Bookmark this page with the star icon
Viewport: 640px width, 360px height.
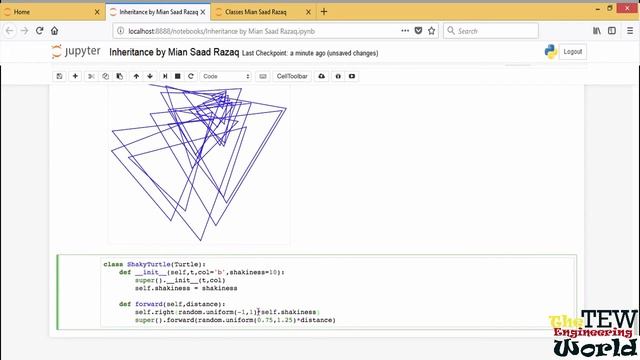pos(431,31)
